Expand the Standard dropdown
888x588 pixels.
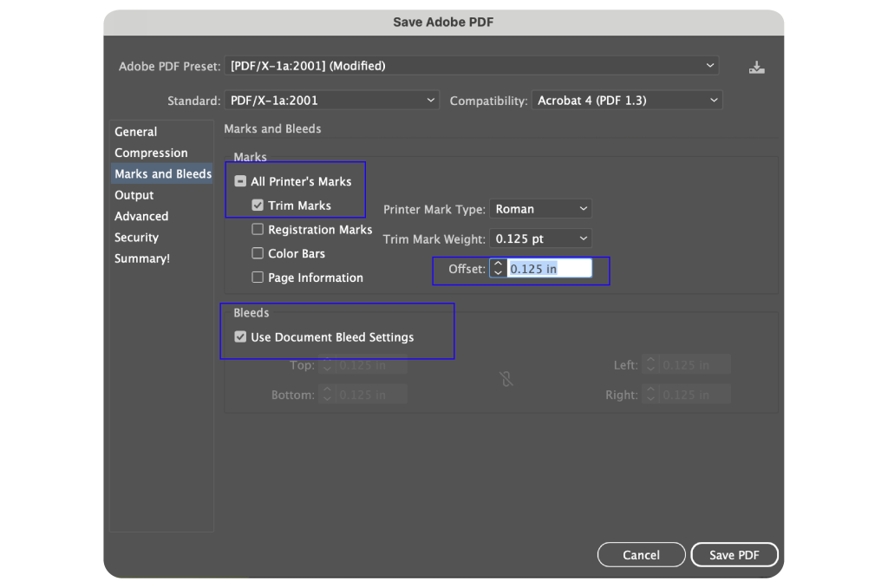pyautogui.click(x=331, y=101)
